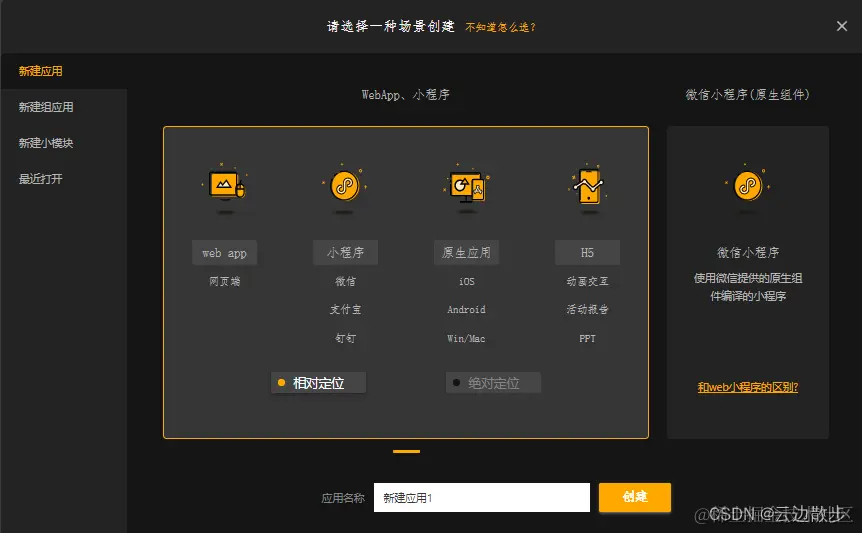Close the scene creation dialog
The width and height of the screenshot is (862, 533).
[x=841, y=26]
